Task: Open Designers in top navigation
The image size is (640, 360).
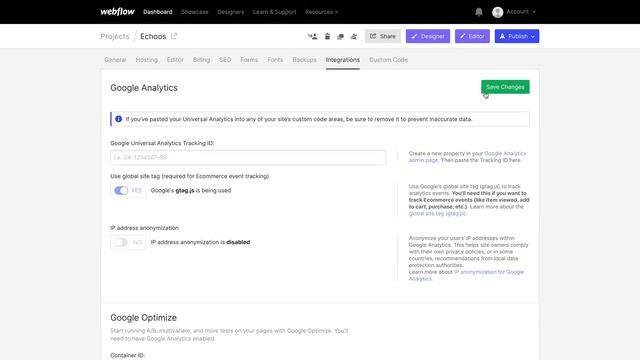Action: click(231, 12)
